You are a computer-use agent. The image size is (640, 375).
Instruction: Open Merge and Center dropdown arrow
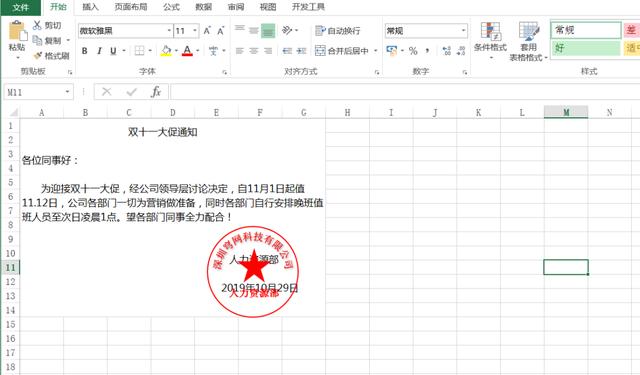pyautogui.click(x=376, y=51)
